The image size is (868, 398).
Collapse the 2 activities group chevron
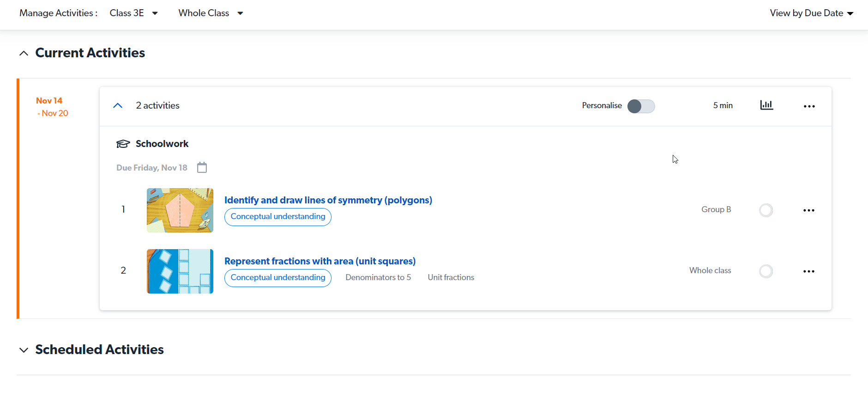[118, 106]
